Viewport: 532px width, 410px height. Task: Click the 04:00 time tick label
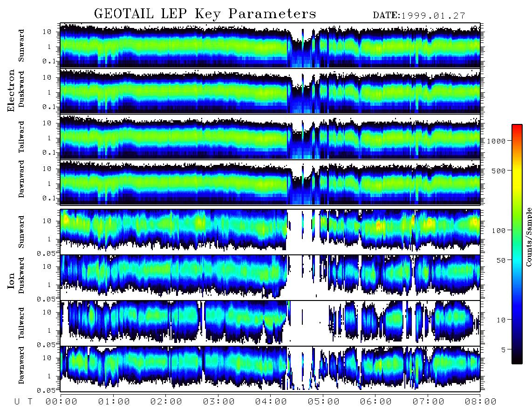pyautogui.click(x=271, y=402)
